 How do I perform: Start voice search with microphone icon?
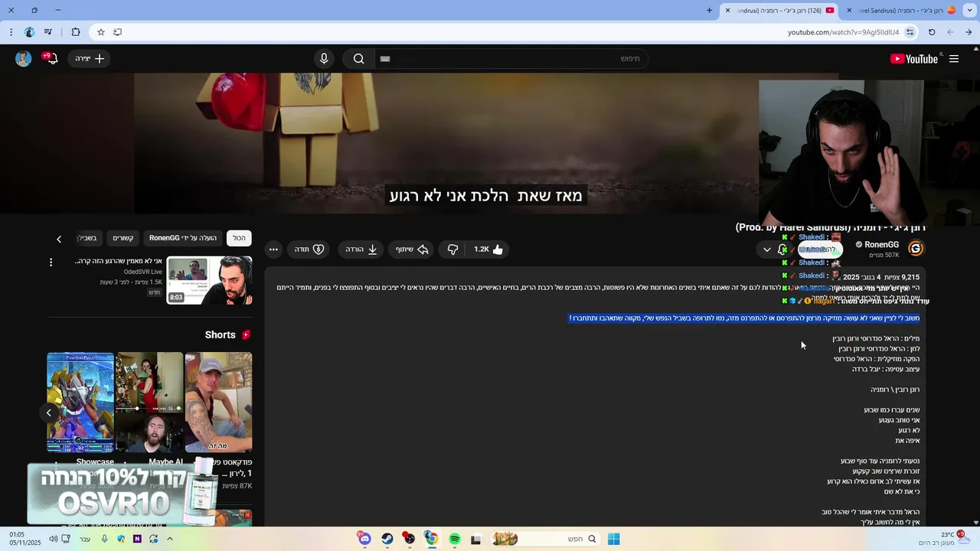(324, 59)
